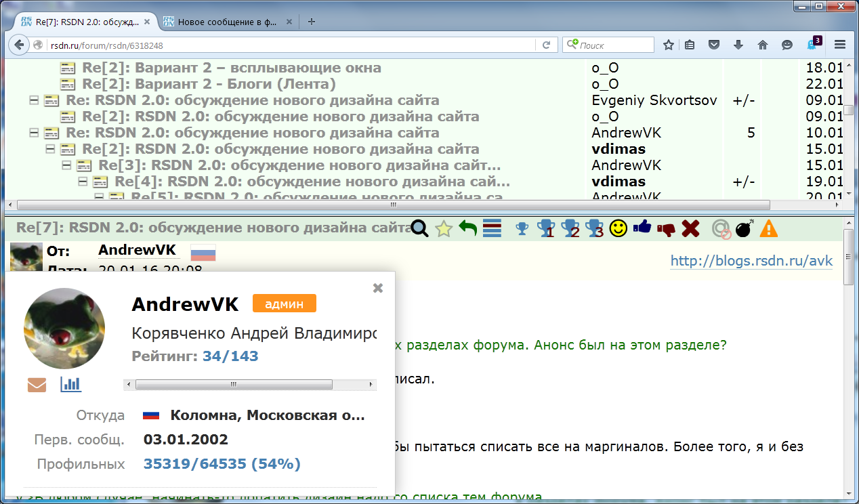Screen dimensions: 859x504
Task: Click the blue thumbs-up agree icon
Action: pyautogui.click(x=642, y=228)
